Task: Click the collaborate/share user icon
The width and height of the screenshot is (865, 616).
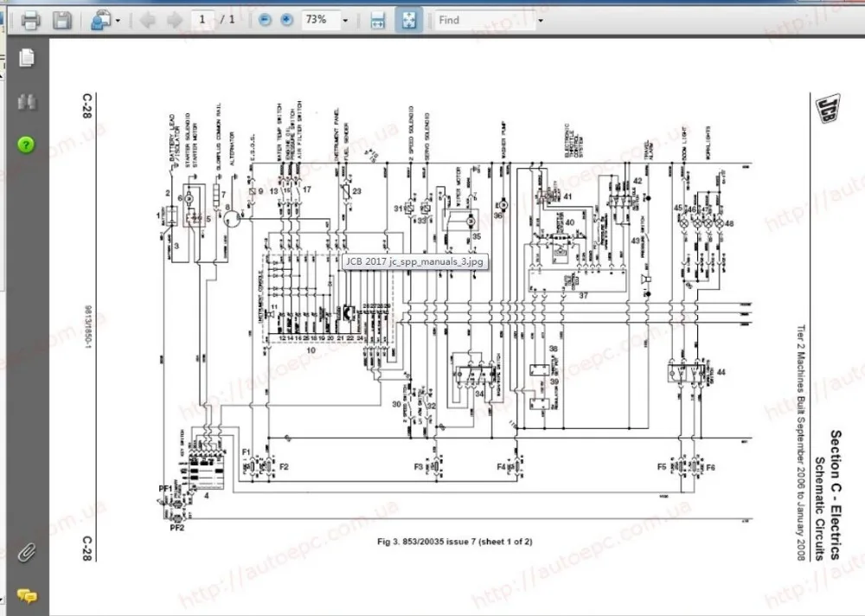Action: 101,21
